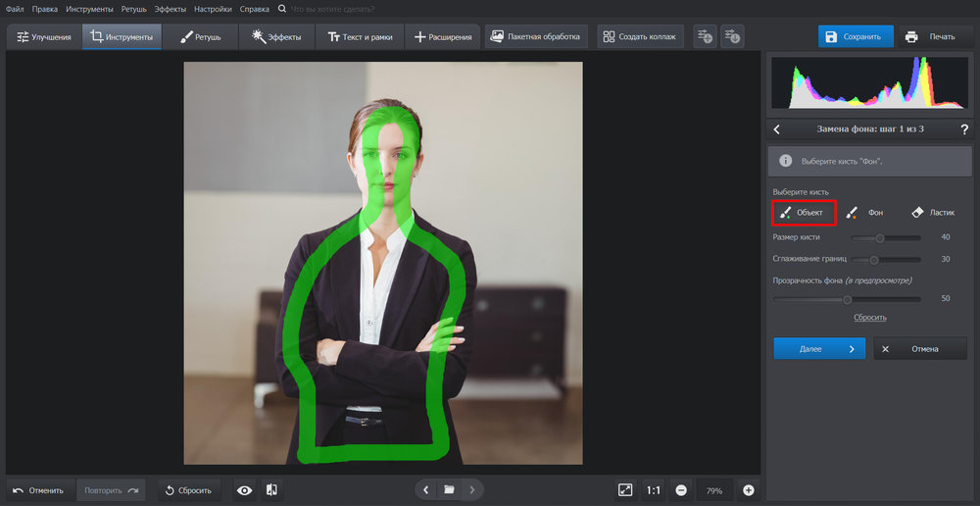Toggle the eye preview icon
Image resolution: width=980 pixels, height=506 pixels.
click(x=244, y=490)
